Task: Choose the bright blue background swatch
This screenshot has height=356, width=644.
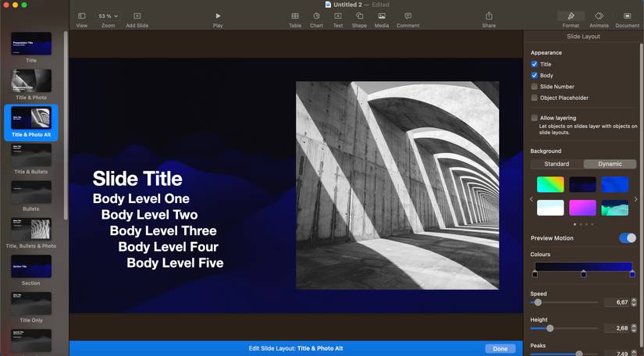Action: click(615, 184)
